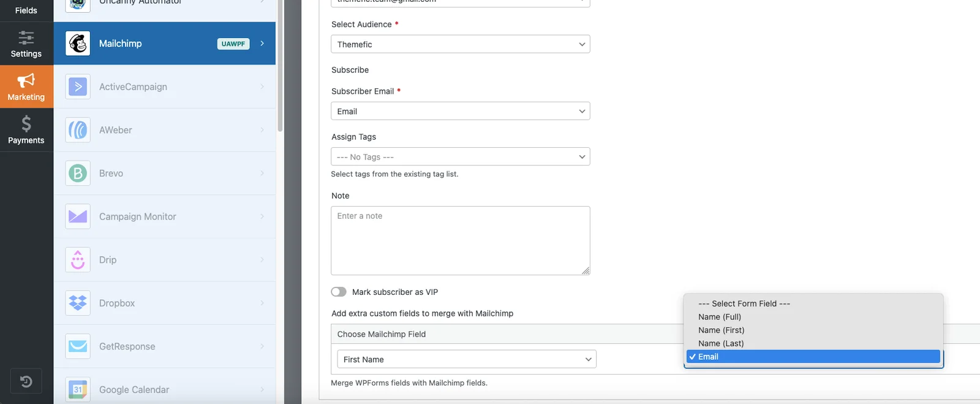Viewport: 980px width, 404px height.
Task: Click inside the Note text area
Action: (460, 240)
